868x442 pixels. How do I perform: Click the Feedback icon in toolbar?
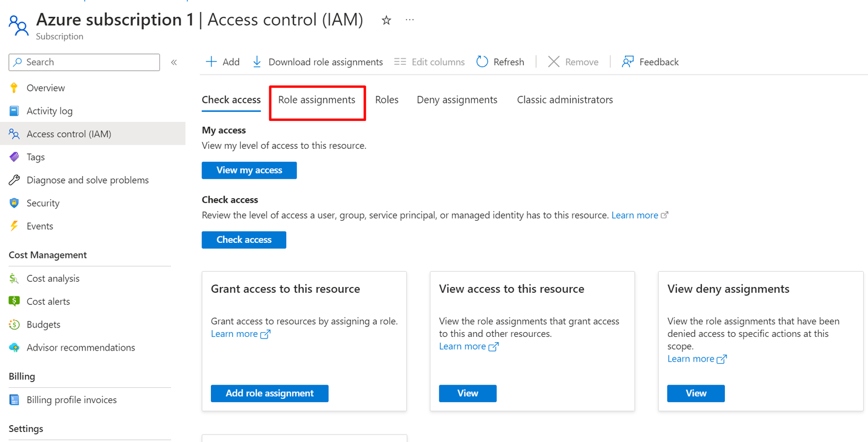[x=628, y=61]
